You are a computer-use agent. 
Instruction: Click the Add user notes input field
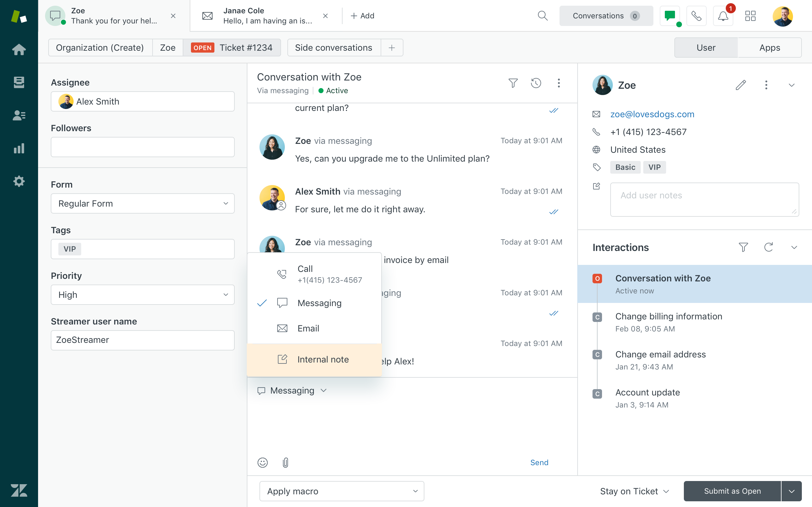click(704, 198)
